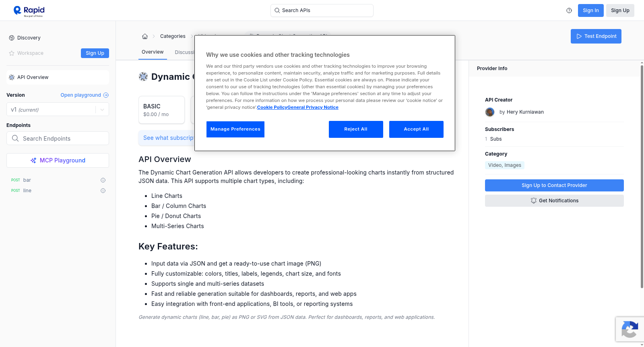This screenshot has width=644, height=347.
Task: Click Get Notifications button
Action: point(554,201)
